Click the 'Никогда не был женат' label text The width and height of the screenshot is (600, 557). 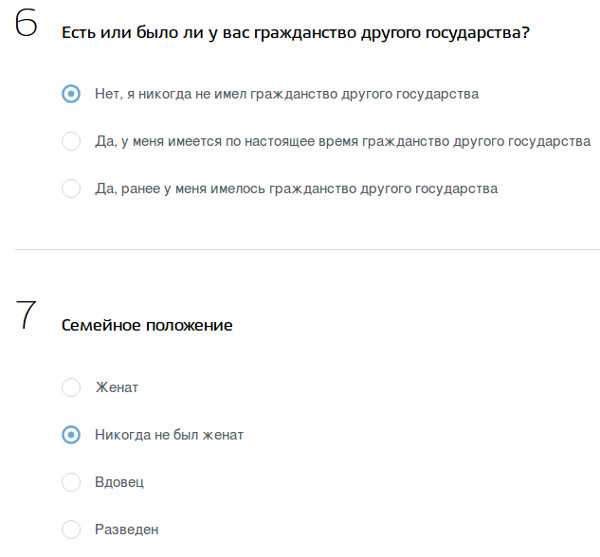tap(169, 435)
